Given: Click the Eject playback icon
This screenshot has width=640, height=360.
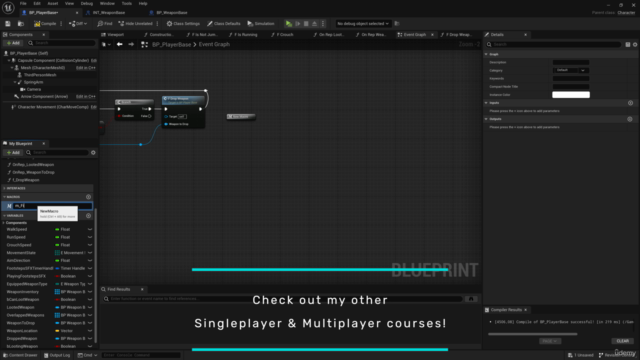Looking at the screenshot, I should pyautogui.click(x=314, y=24).
